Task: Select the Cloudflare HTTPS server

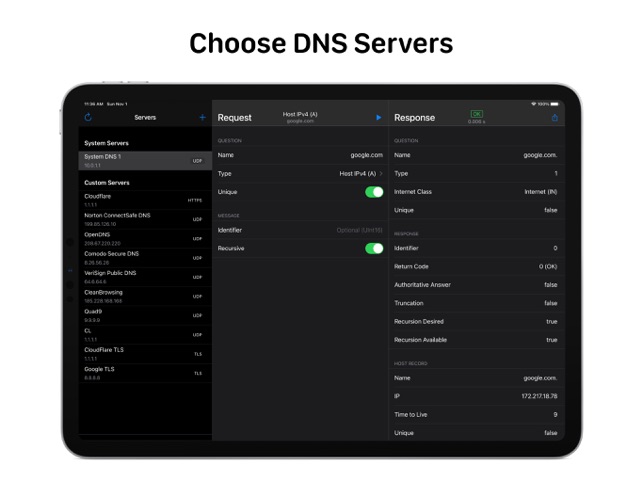Action: click(x=145, y=200)
